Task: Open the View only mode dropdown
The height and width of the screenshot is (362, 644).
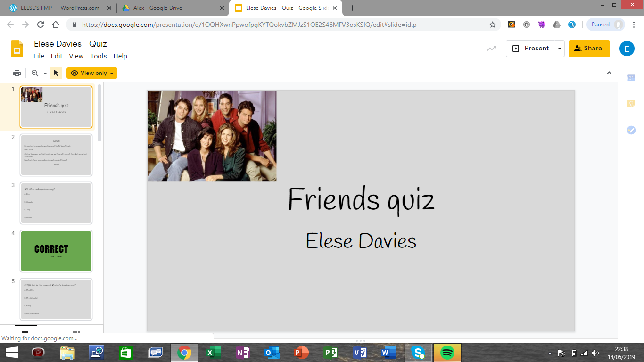Action: pyautogui.click(x=92, y=73)
